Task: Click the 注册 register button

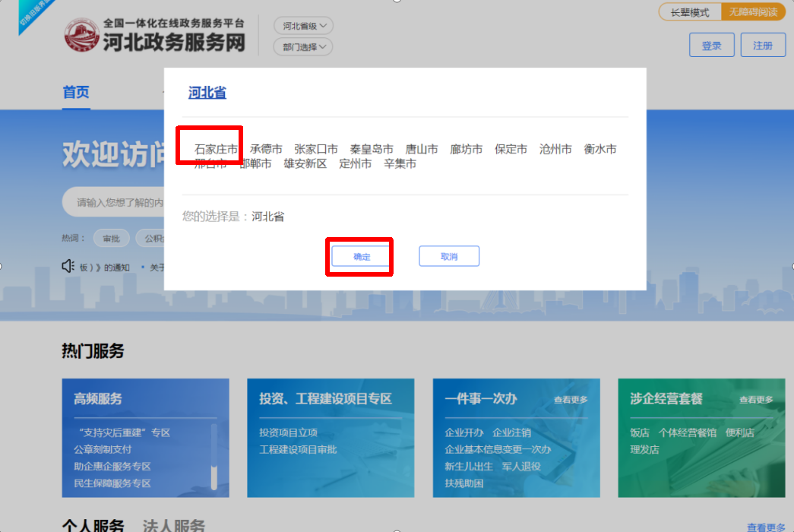Action: (x=763, y=46)
